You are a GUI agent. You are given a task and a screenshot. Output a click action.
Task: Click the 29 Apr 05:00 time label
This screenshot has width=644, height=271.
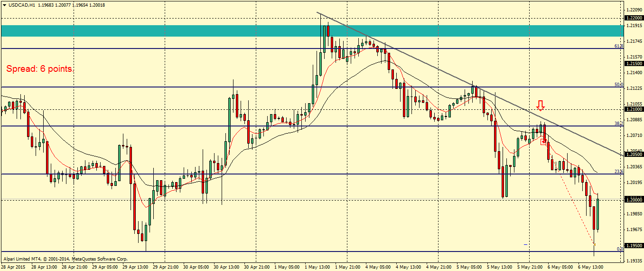pos(105,267)
